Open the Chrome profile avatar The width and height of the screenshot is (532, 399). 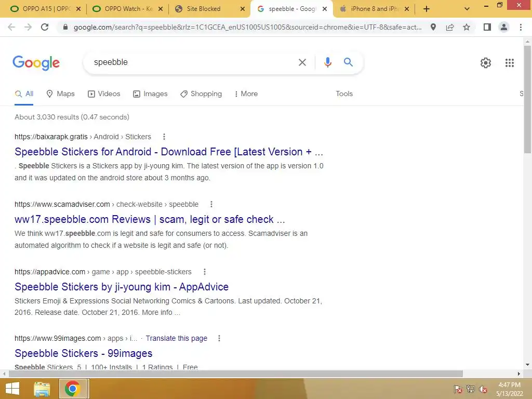click(504, 27)
